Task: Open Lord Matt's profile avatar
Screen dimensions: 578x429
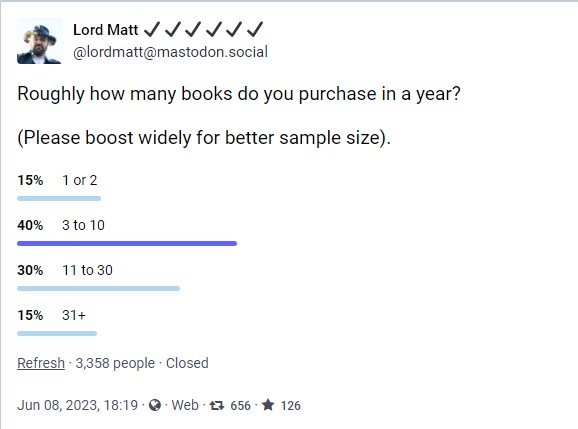Action: [x=40, y=41]
